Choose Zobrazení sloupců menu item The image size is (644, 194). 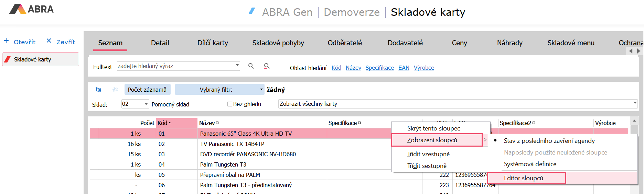437,140
